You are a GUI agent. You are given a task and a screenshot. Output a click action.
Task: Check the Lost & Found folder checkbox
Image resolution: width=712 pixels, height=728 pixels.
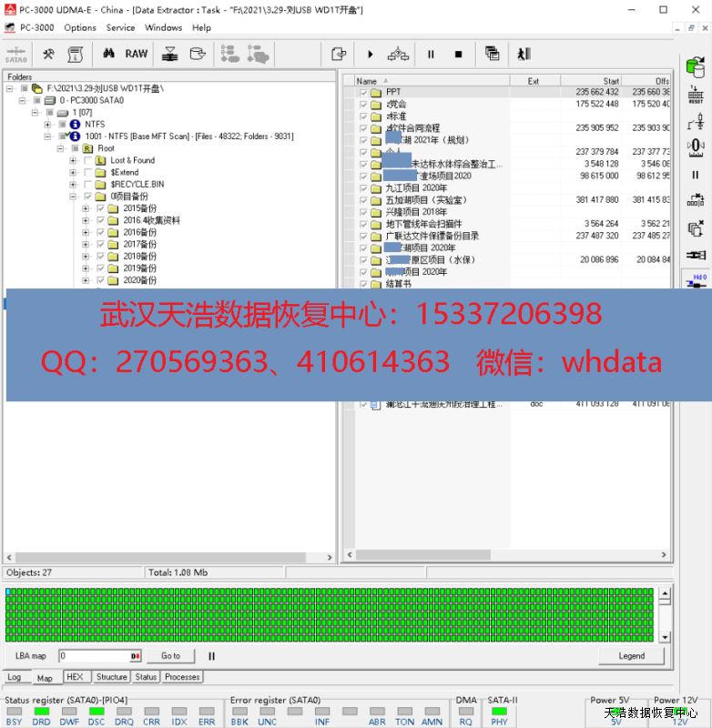[x=88, y=160]
